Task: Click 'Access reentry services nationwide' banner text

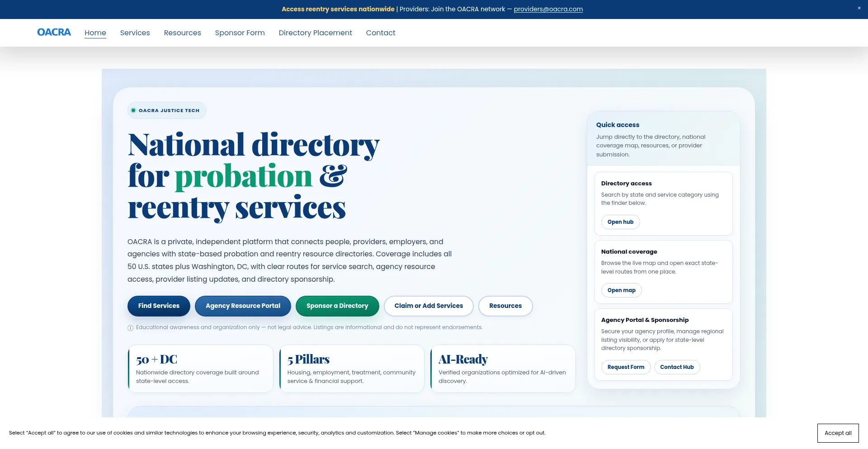Action: [x=338, y=9]
